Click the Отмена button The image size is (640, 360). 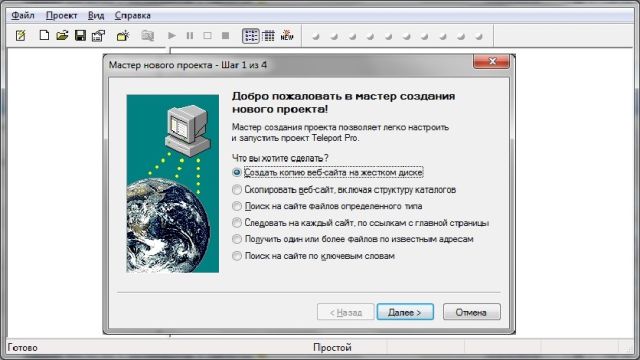(471, 312)
